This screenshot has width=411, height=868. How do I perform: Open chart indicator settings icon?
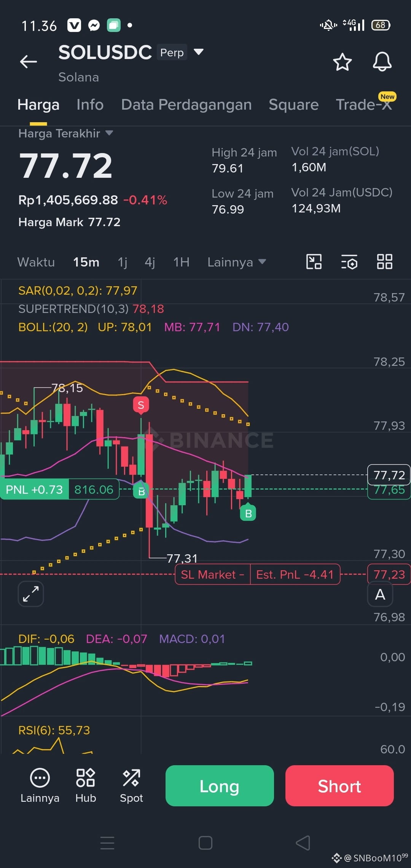(349, 262)
